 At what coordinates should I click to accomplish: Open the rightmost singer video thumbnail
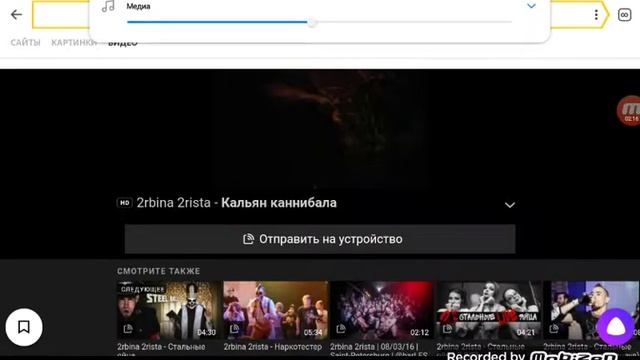(x=591, y=310)
